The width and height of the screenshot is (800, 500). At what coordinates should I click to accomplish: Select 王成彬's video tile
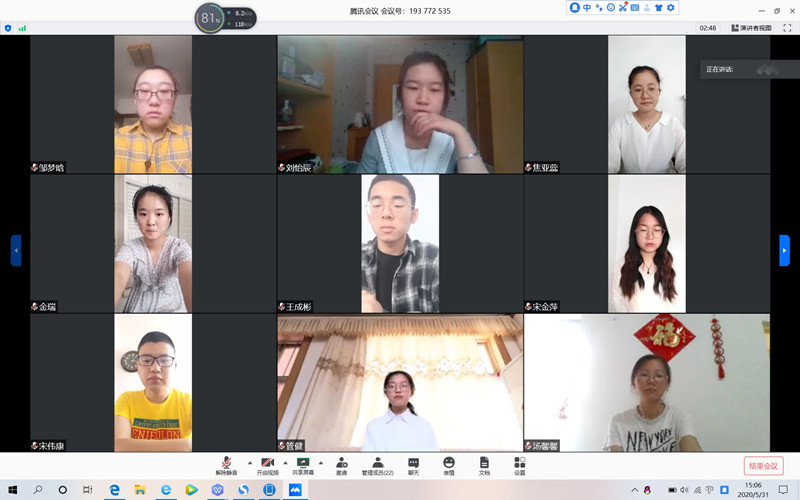click(400, 244)
